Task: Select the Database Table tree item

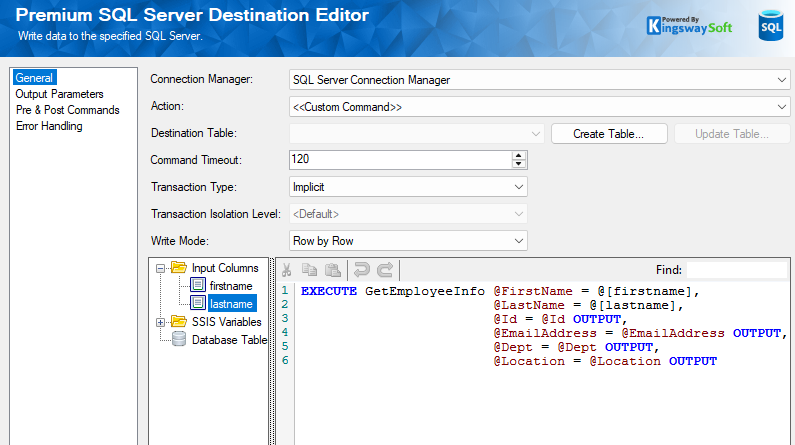Action: [x=229, y=340]
